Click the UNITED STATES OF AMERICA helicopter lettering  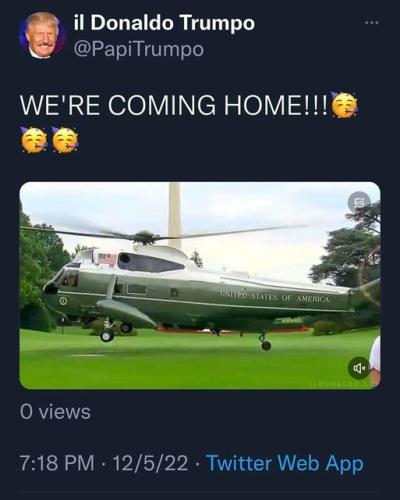coord(274,297)
